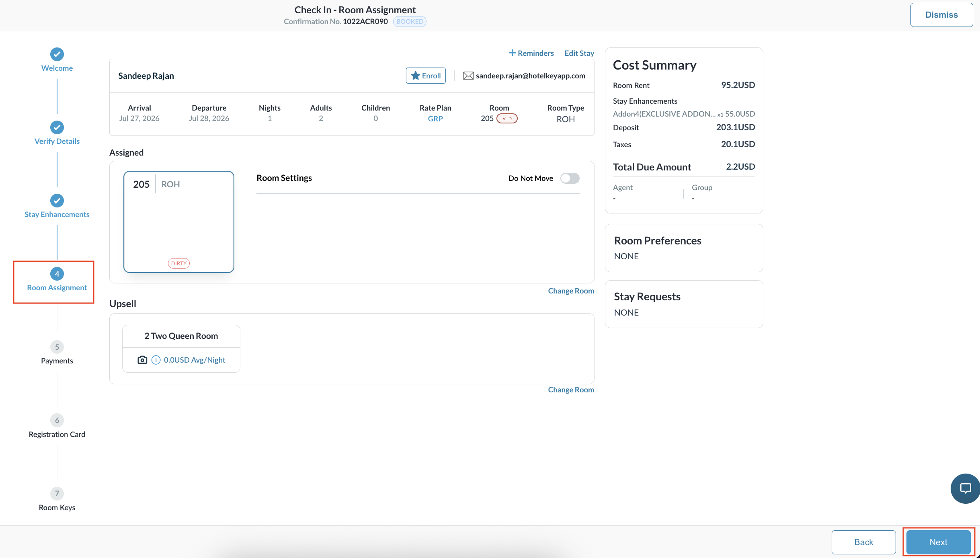This screenshot has width=980, height=558.
Task: Select step 5 Payments circle
Action: click(x=57, y=347)
